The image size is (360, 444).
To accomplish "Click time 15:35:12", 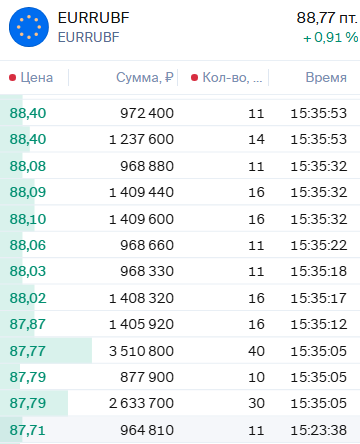I will (319, 324).
